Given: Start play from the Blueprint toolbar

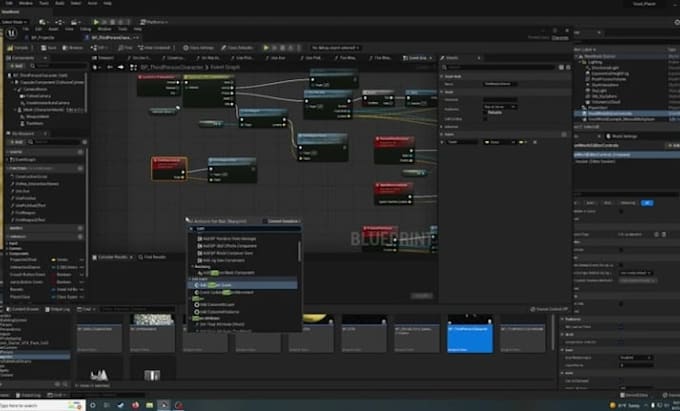Looking at the screenshot, I should point(266,48).
